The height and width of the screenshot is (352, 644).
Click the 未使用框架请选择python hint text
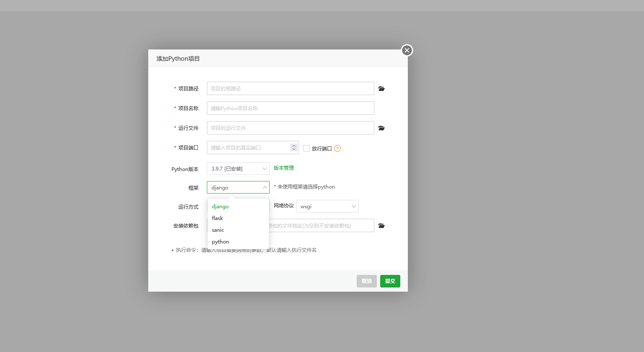click(304, 187)
